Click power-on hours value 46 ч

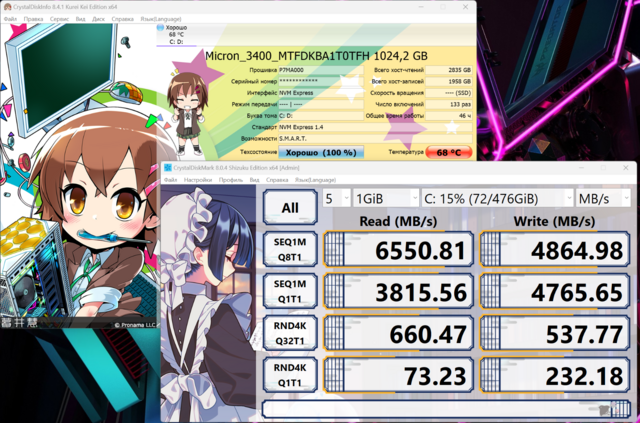coord(449,116)
